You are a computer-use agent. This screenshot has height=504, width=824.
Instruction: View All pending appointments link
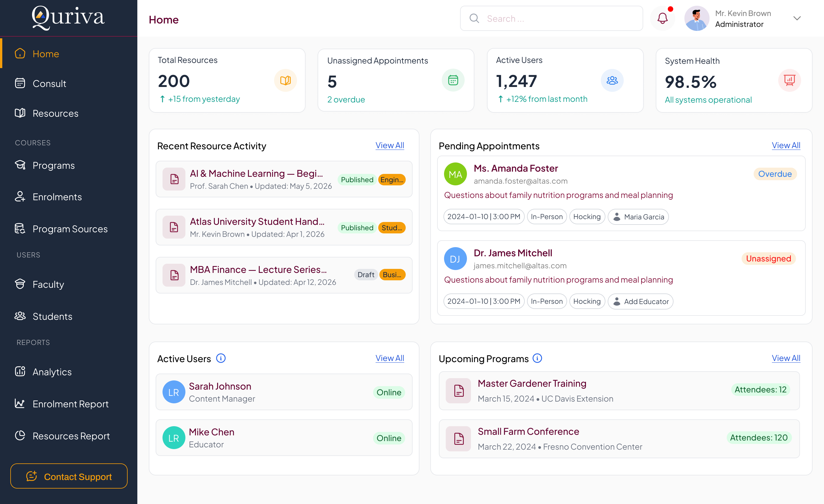786,146
